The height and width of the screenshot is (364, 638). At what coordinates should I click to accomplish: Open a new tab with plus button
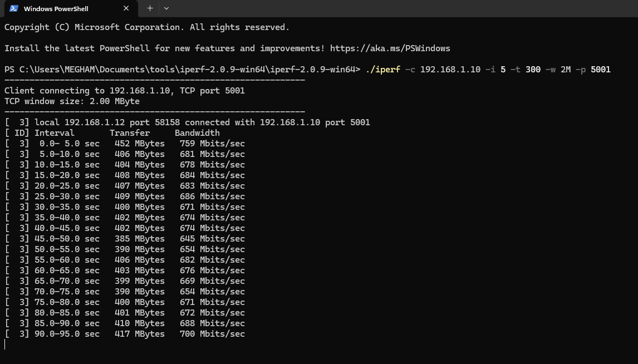point(150,8)
